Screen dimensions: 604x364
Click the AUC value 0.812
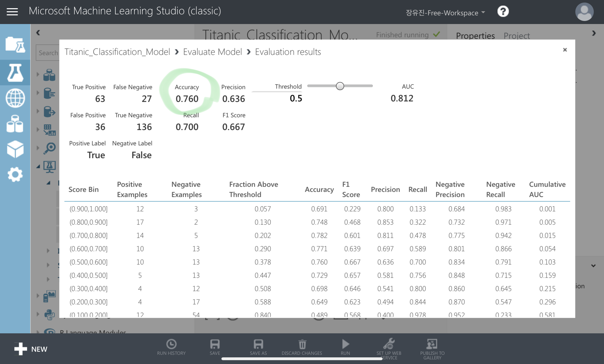tap(402, 98)
